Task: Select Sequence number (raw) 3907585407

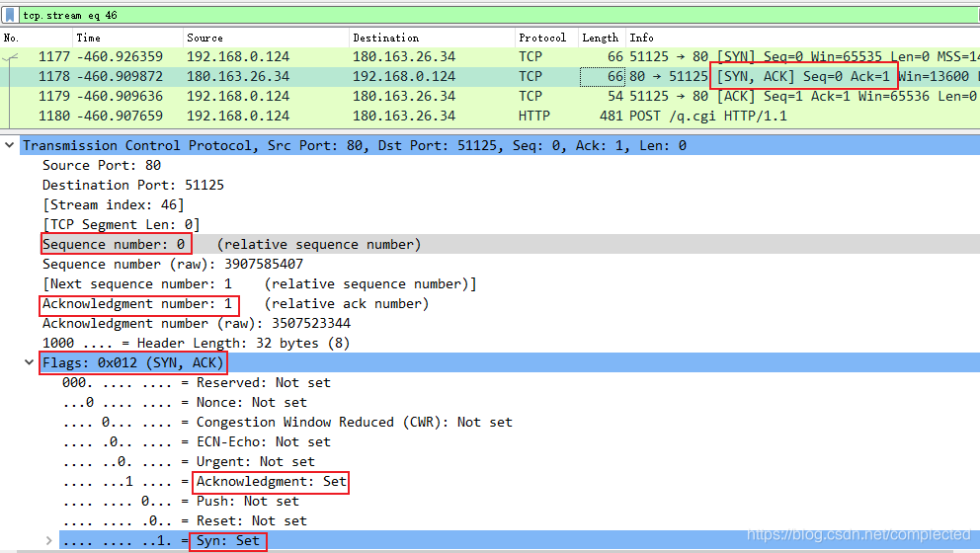Action: pos(173,265)
